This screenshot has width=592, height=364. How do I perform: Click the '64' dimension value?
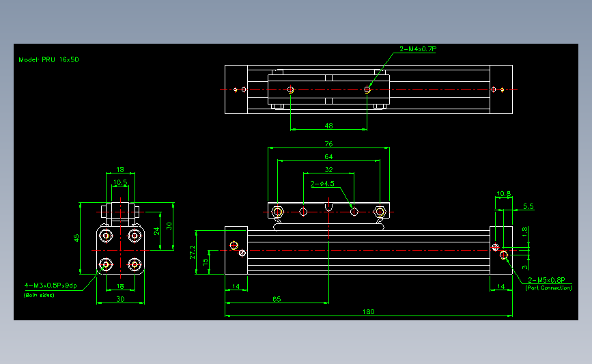click(328, 156)
